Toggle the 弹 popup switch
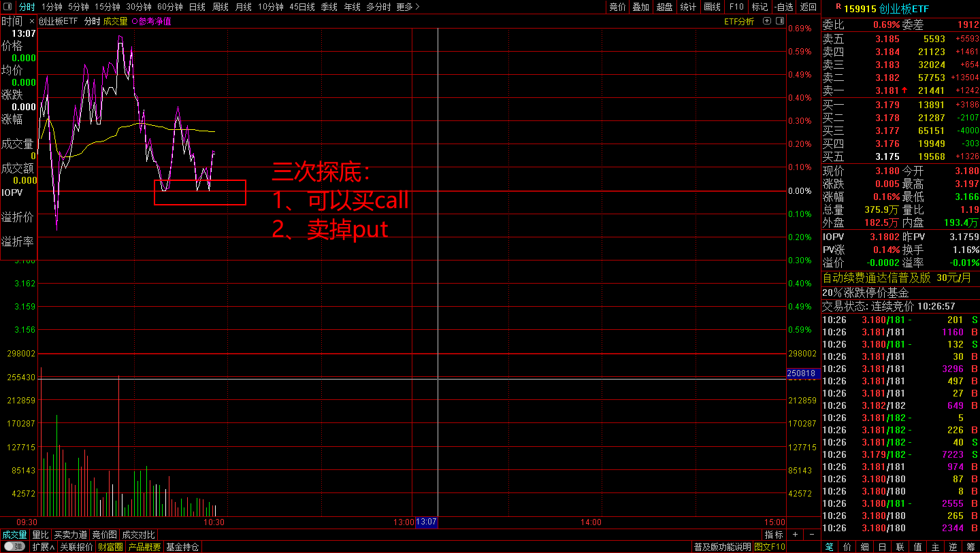980x553 pixels. tap(14, 547)
